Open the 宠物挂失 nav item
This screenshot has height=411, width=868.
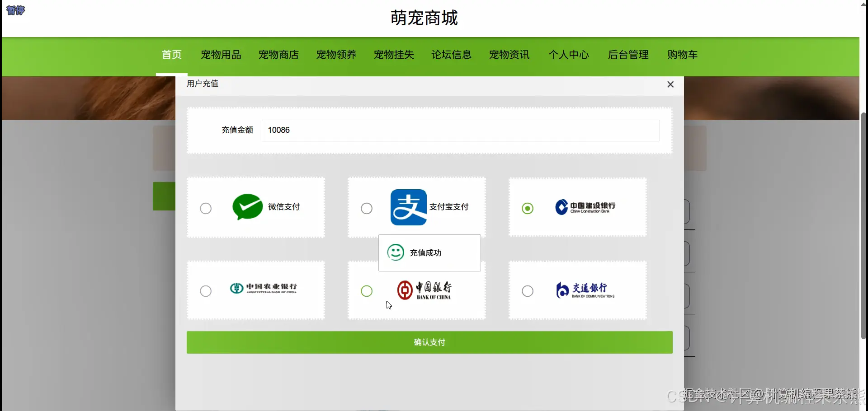point(394,55)
